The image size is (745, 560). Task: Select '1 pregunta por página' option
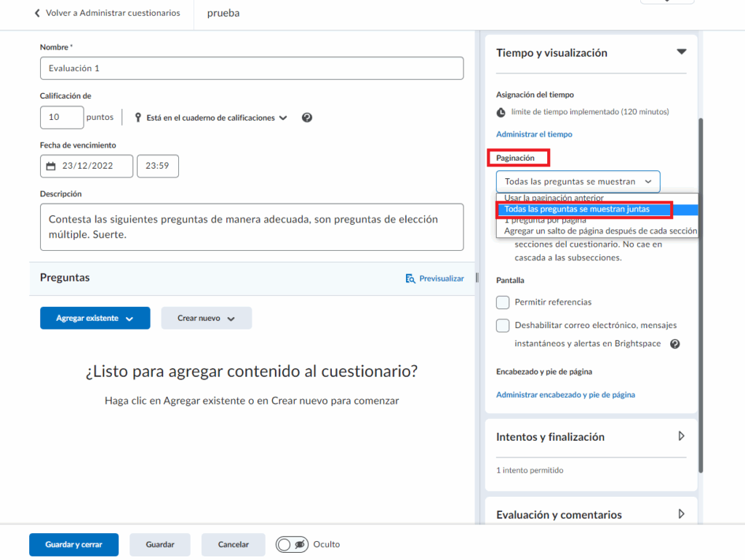point(545,220)
